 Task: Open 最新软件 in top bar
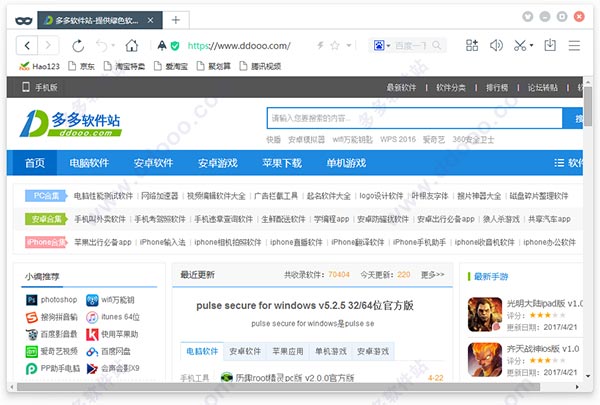pos(401,88)
